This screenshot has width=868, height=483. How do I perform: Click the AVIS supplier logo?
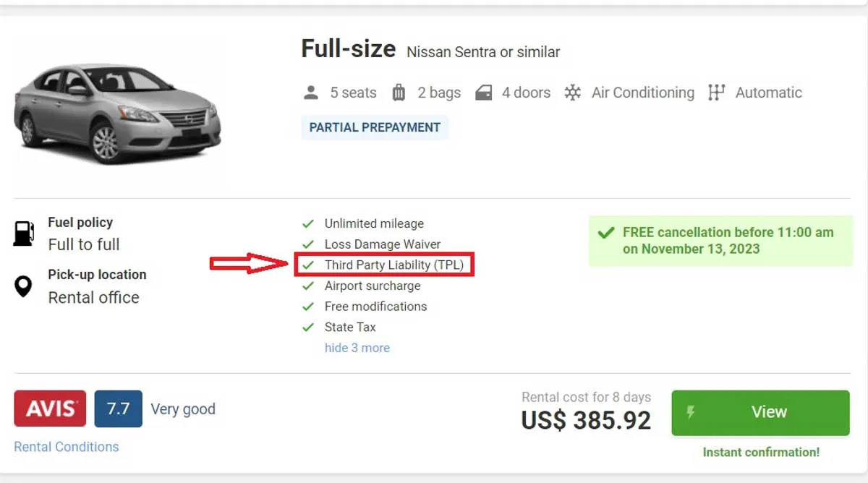click(x=50, y=409)
